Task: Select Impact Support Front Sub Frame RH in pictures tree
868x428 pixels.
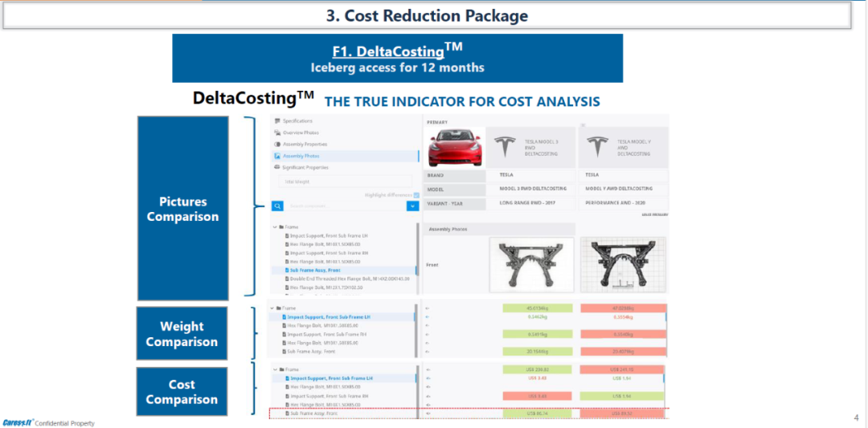Action: click(328, 253)
